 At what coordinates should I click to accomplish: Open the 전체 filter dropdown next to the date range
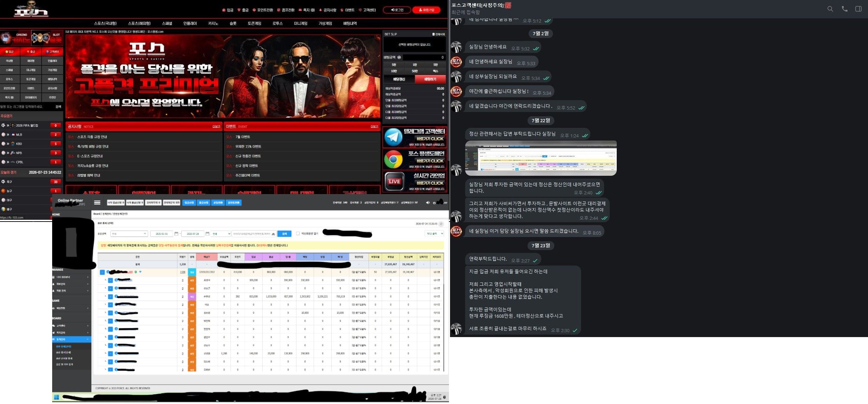(x=221, y=234)
